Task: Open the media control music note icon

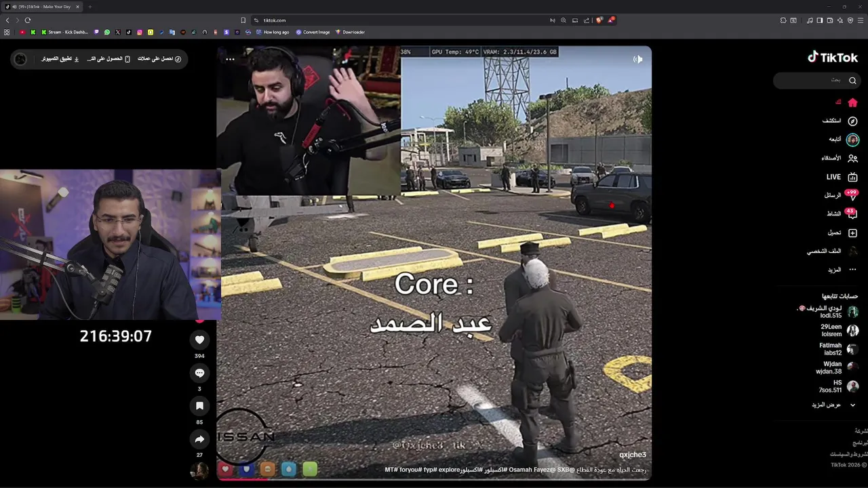Action: pyautogui.click(x=810, y=20)
